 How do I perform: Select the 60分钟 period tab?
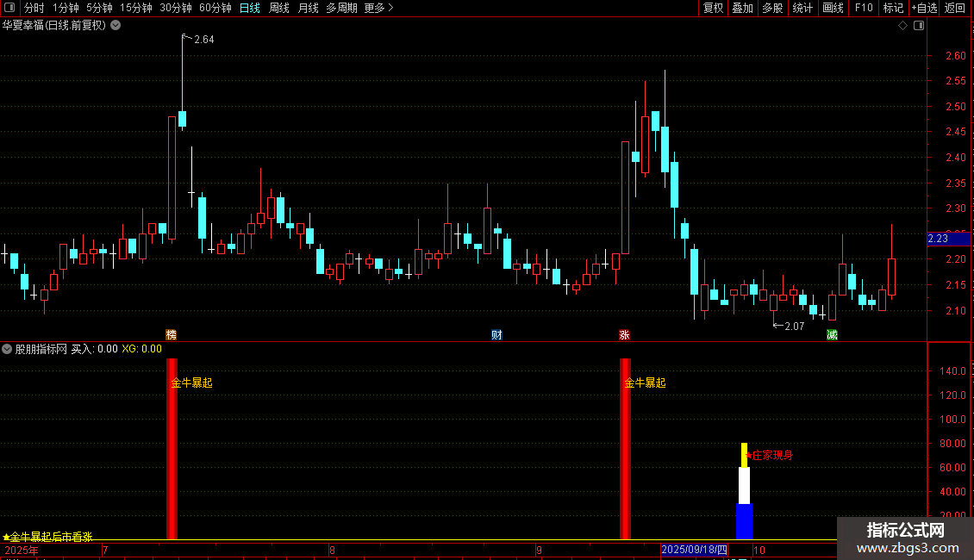(x=215, y=8)
